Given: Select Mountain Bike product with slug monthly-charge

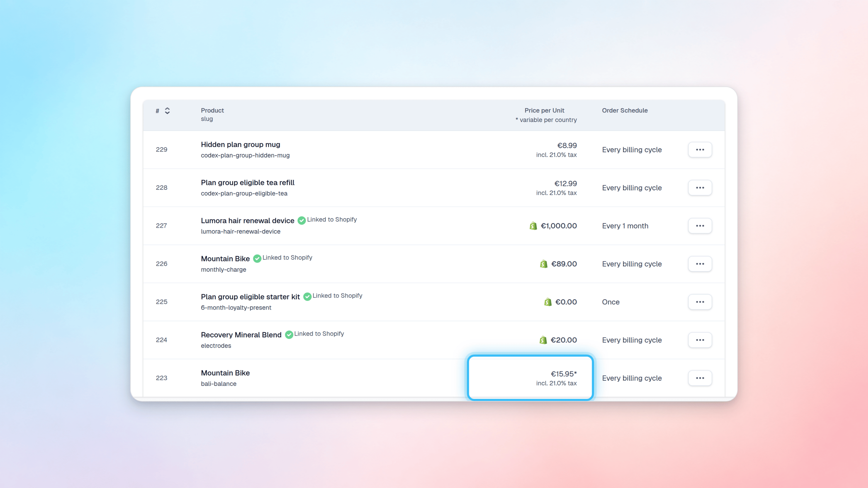Looking at the screenshot, I should 225,259.
